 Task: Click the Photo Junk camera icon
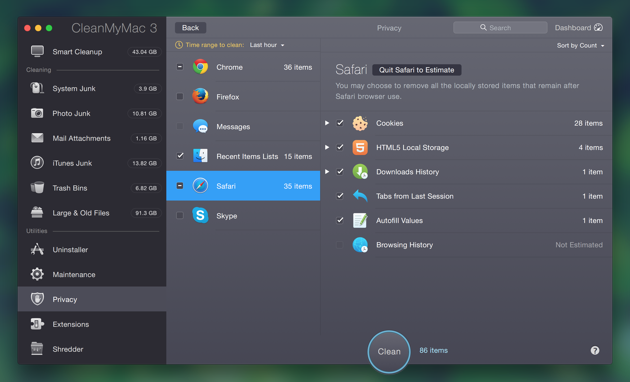(37, 113)
